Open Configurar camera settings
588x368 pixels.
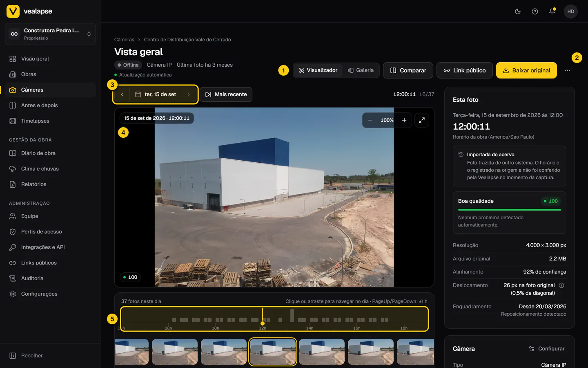coord(547,349)
